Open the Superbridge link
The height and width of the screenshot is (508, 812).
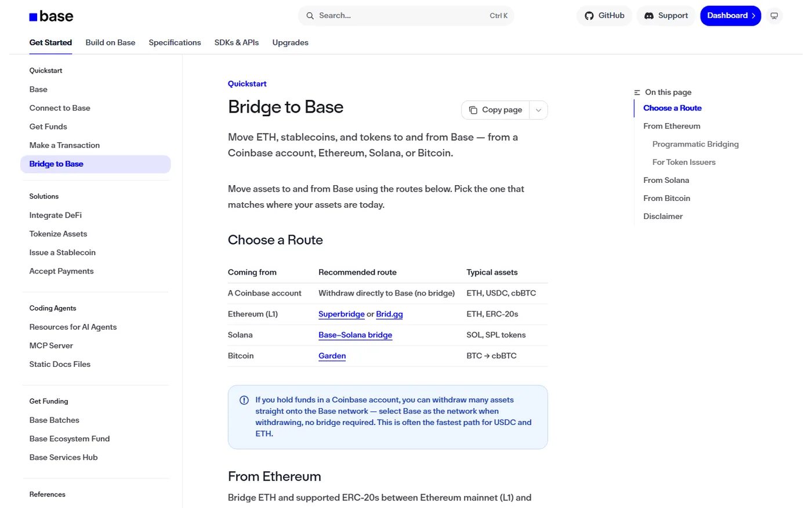tap(342, 314)
